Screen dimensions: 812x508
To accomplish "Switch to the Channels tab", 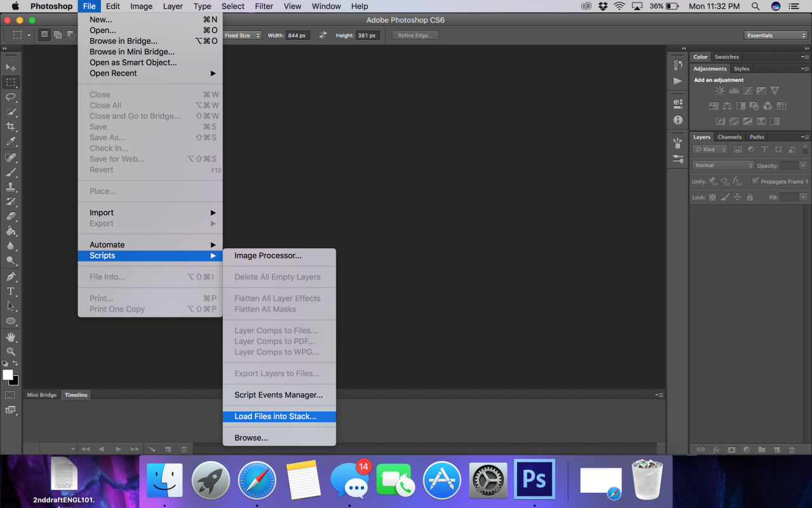I will pos(729,137).
